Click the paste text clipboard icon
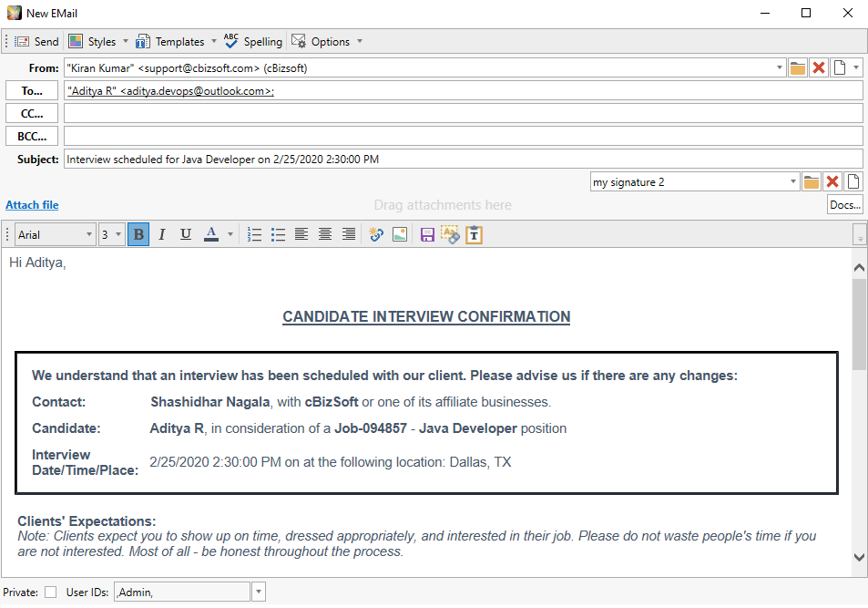 click(474, 234)
